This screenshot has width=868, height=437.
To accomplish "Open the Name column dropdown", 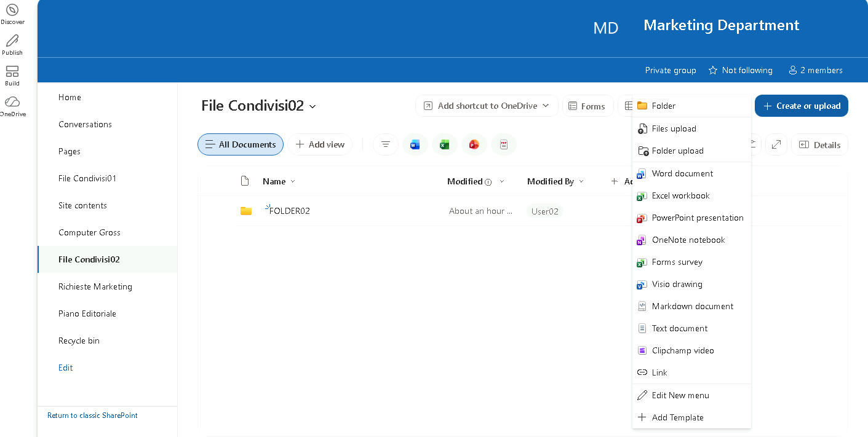I will coord(293,181).
